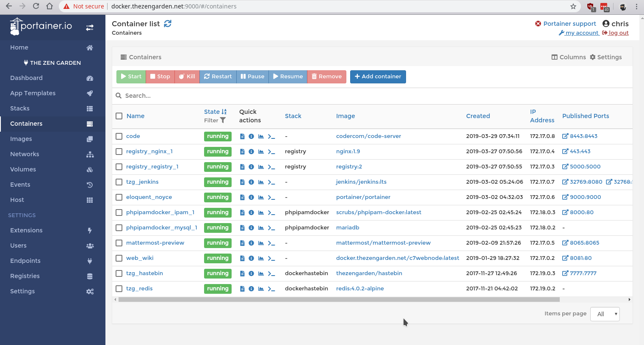This screenshot has width=644, height=345.
Task: Open inspect icon for mattermost-preview
Action: (251, 243)
